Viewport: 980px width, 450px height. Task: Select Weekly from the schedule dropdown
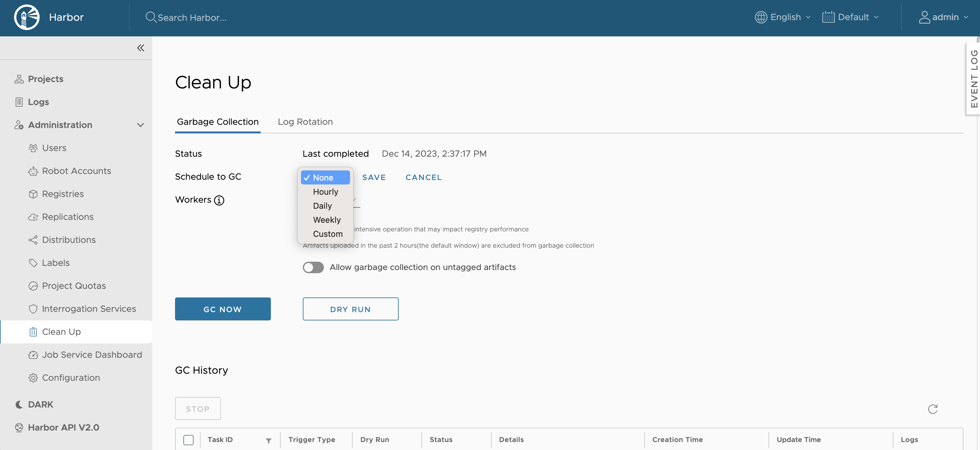(326, 220)
